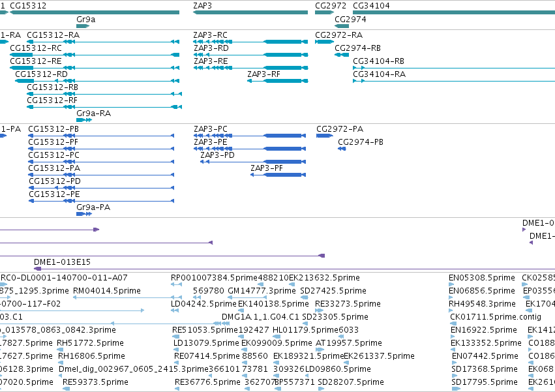Select the CG15312-RB transcript label
555x392 pixels.
point(52,87)
